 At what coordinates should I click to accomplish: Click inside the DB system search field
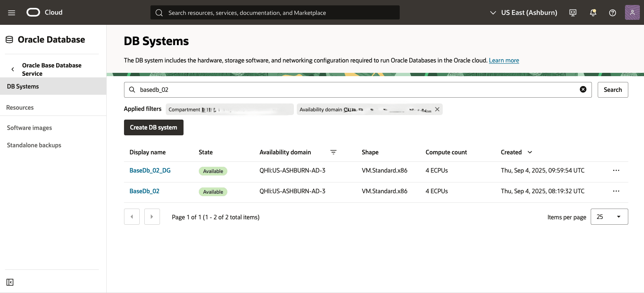pos(331,89)
